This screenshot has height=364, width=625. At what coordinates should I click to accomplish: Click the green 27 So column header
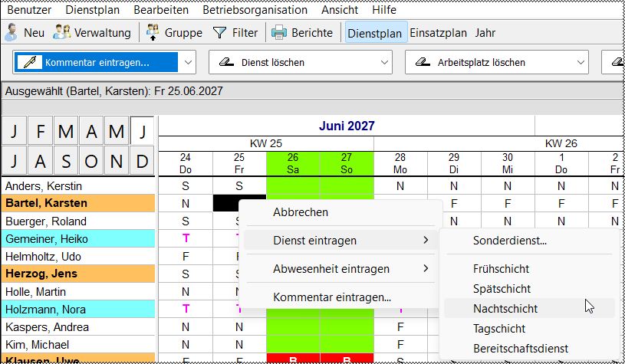tap(347, 163)
